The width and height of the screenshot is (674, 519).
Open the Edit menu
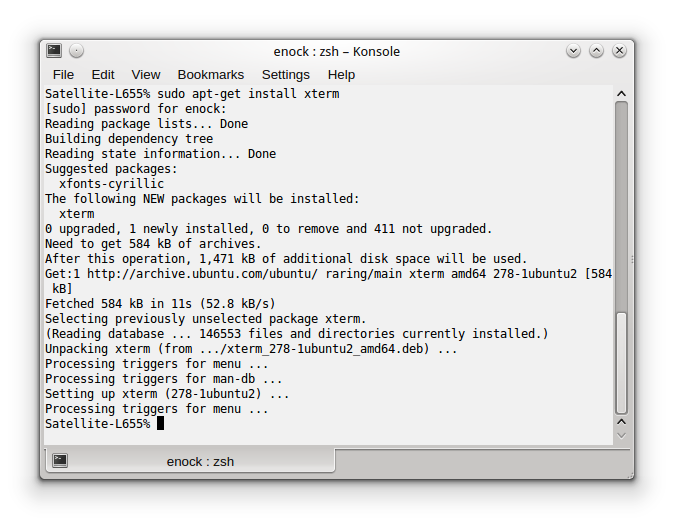point(103,75)
